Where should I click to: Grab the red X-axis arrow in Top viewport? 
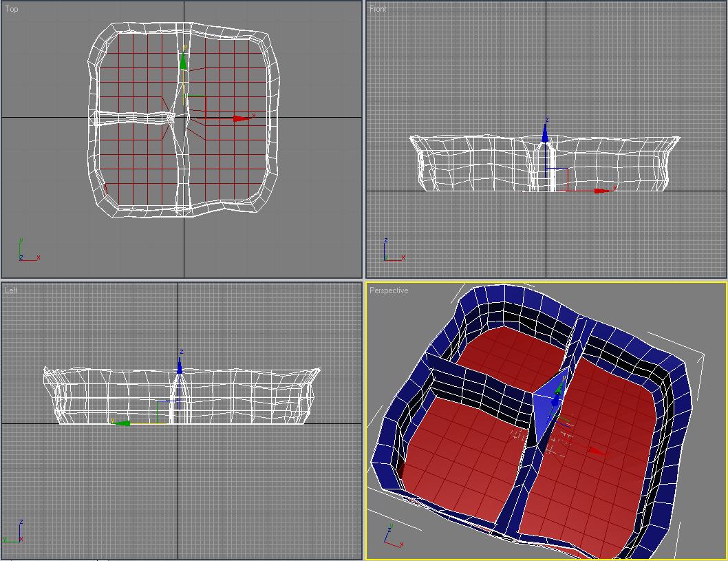coord(240,118)
